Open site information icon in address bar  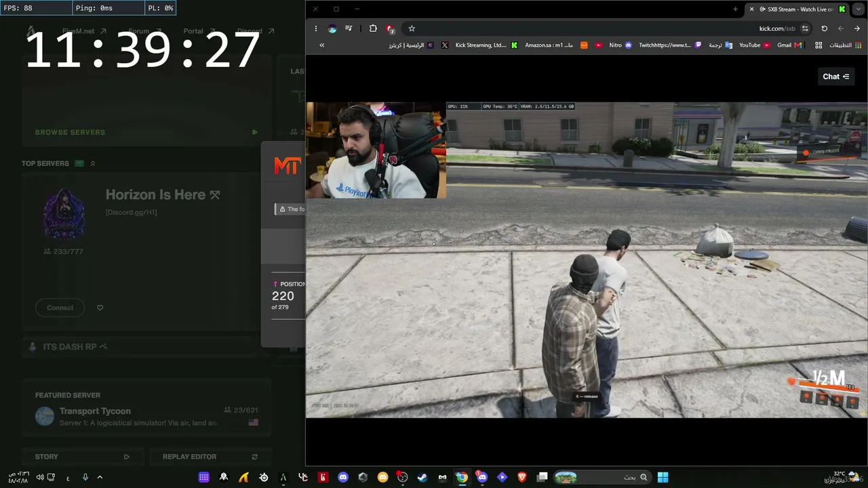click(805, 28)
